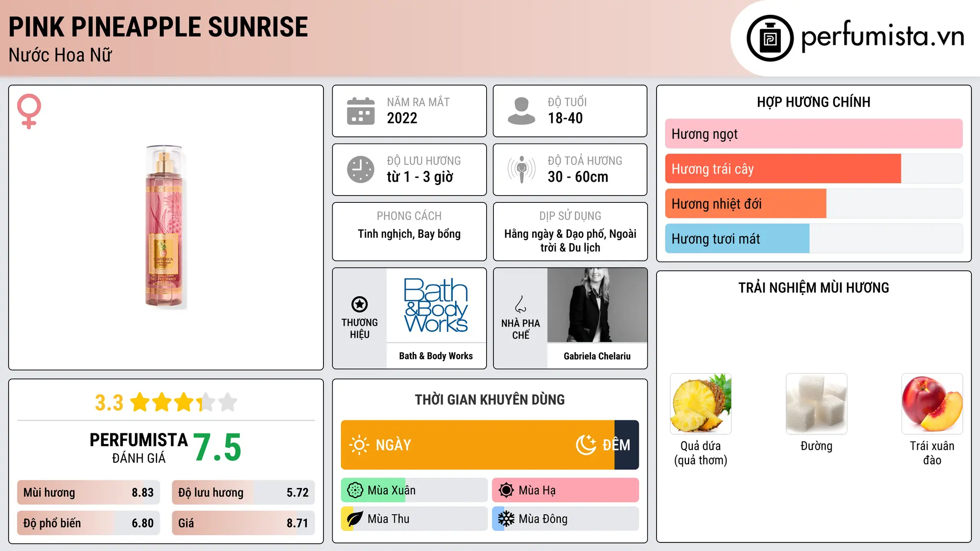Open Gabriela Chelariu's portrait photo
The image size is (980, 551).
click(x=597, y=305)
